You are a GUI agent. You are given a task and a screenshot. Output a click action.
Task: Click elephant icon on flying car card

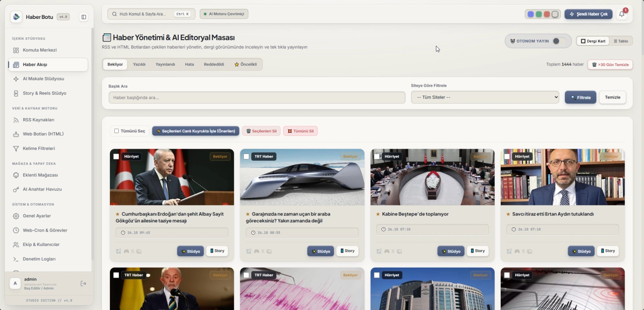[269, 251]
